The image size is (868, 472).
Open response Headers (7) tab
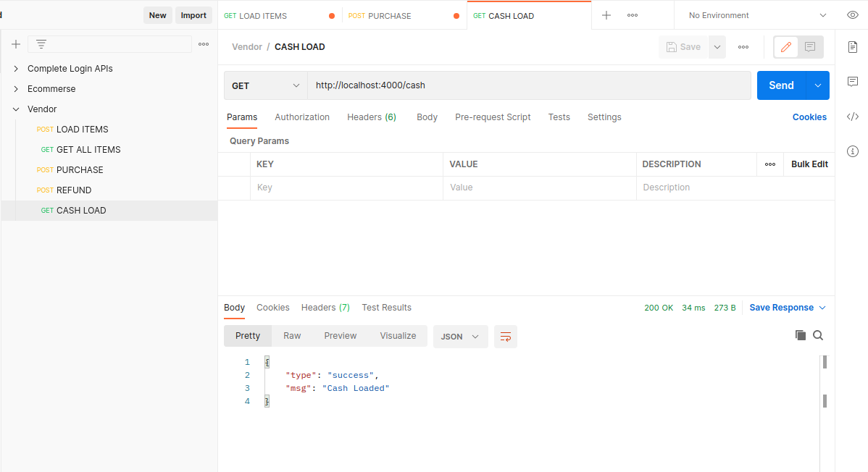pyautogui.click(x=325, y=308)
